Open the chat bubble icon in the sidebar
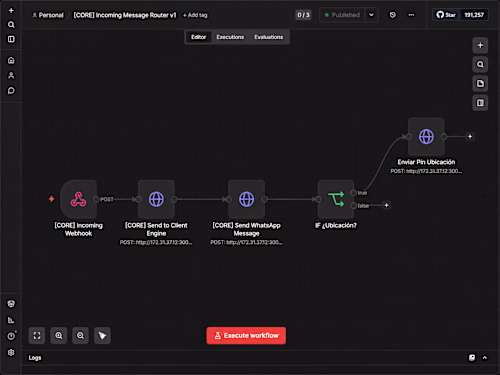The image size is (500, 375). pos(11,90)
